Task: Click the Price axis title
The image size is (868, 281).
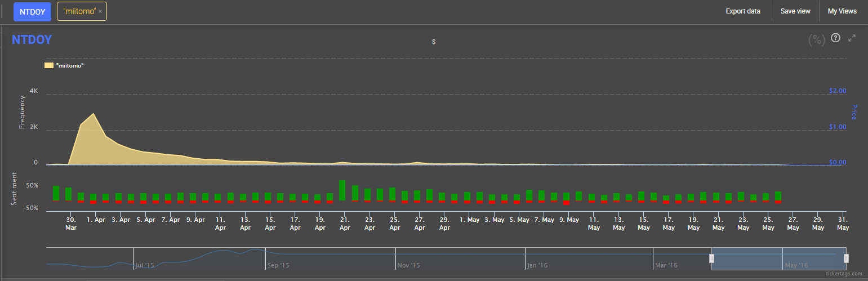Action: tap(854, 112)
